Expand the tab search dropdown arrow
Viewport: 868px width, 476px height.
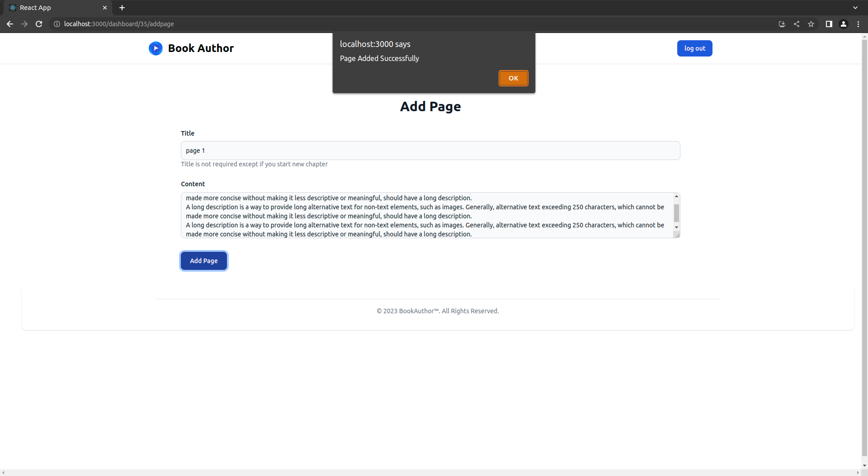(855, 8)
